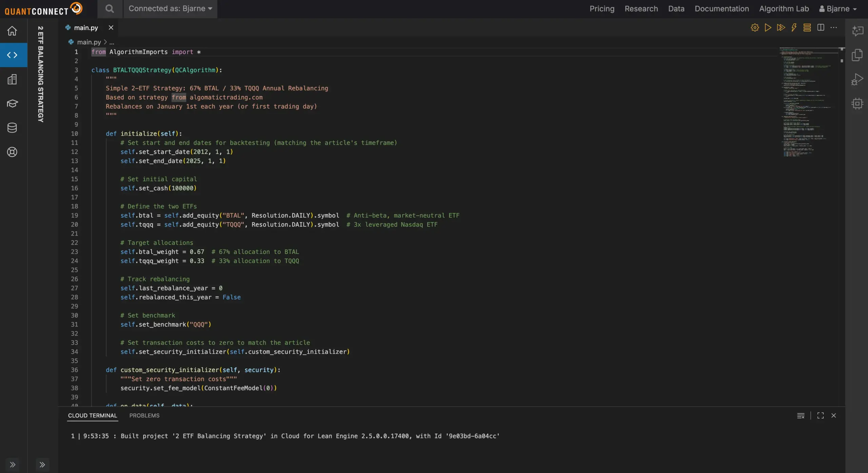
Task: Click the Backtest play icon
Action: click(768, 27)
